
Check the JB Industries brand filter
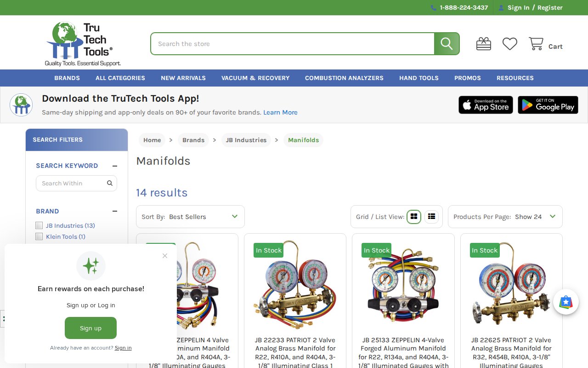pos(39,225)
